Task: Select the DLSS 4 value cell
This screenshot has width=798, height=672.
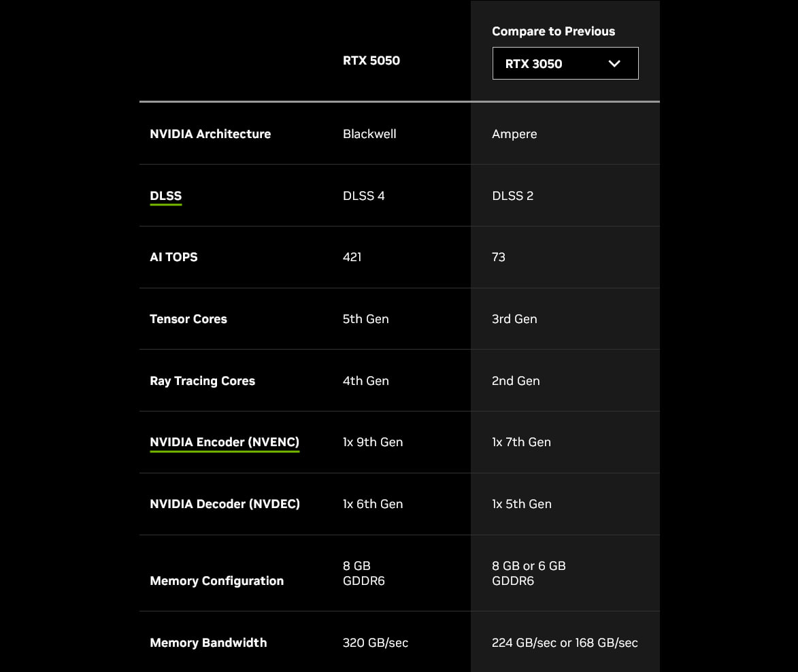Action: (x=363, y=196)
